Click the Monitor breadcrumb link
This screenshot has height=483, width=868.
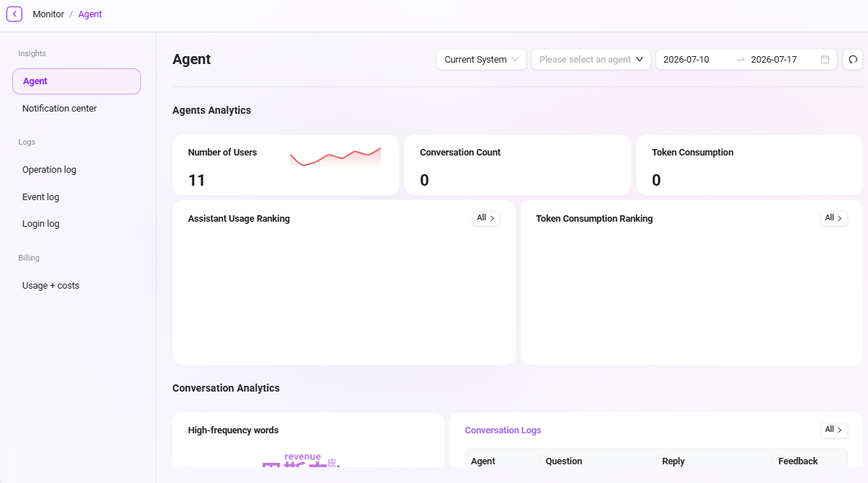pyautogui.click(x=48, y=14)
